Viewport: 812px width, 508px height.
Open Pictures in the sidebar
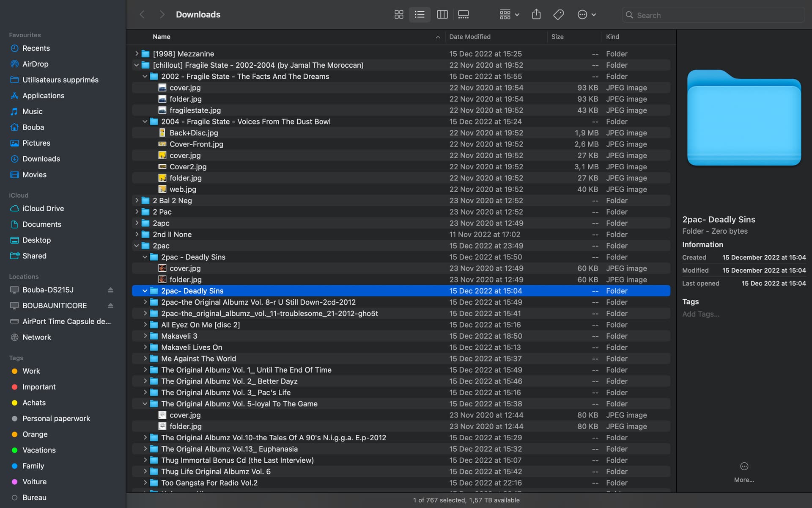(36, 143)
